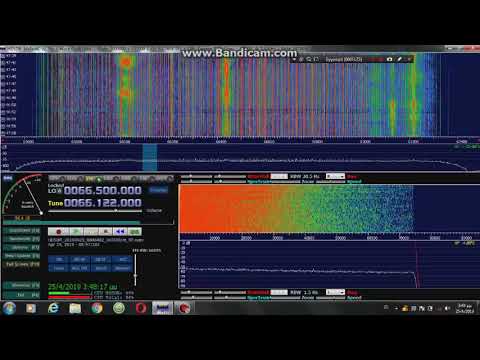Open Internet Explorer from taskbar

pyautogui.click(x=53, y=308)
